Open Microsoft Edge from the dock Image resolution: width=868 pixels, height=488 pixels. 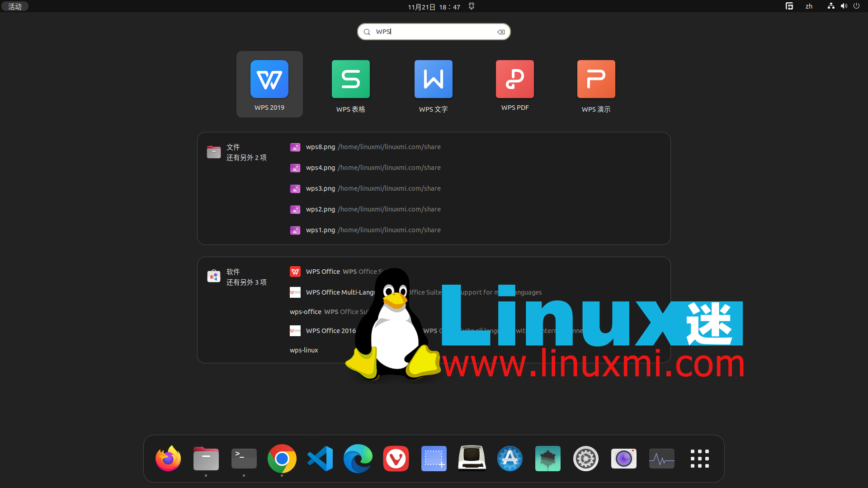[x=358, y=459]
